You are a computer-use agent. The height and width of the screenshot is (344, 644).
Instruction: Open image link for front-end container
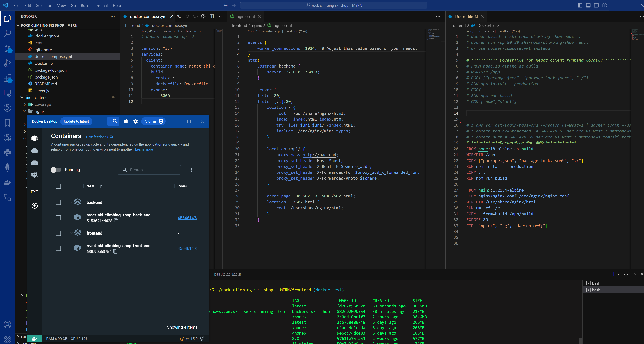pyautogui.click(x=187, y=248)
